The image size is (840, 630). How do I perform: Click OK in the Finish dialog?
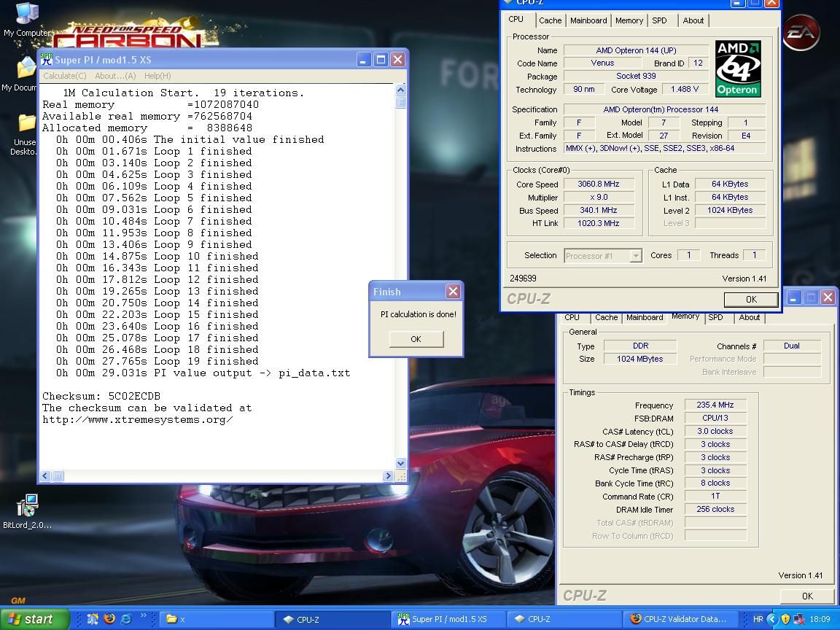click(416, 339)
